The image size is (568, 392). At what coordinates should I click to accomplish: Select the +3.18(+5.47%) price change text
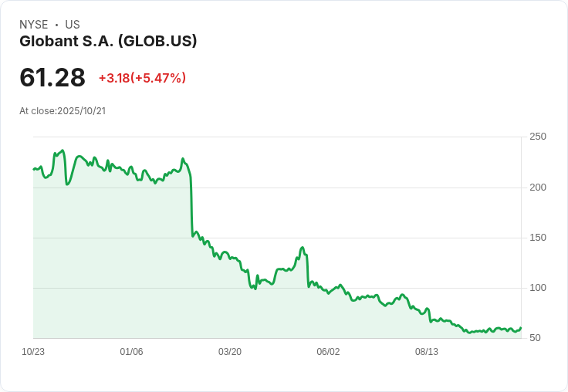coord(142,78)
